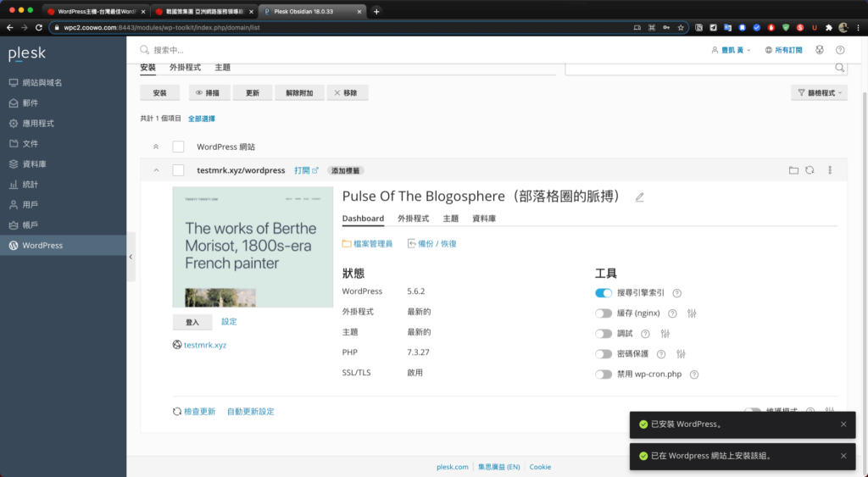This screenshot has width=868, height=477.
Task: Click Select all link
Action: tap(202, 119)
